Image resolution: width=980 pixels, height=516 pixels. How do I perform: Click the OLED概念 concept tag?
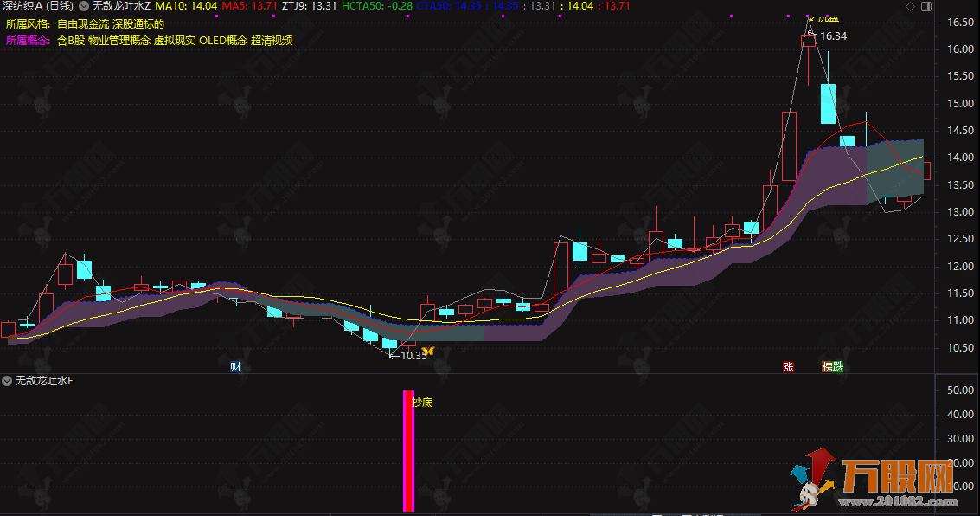223,40
